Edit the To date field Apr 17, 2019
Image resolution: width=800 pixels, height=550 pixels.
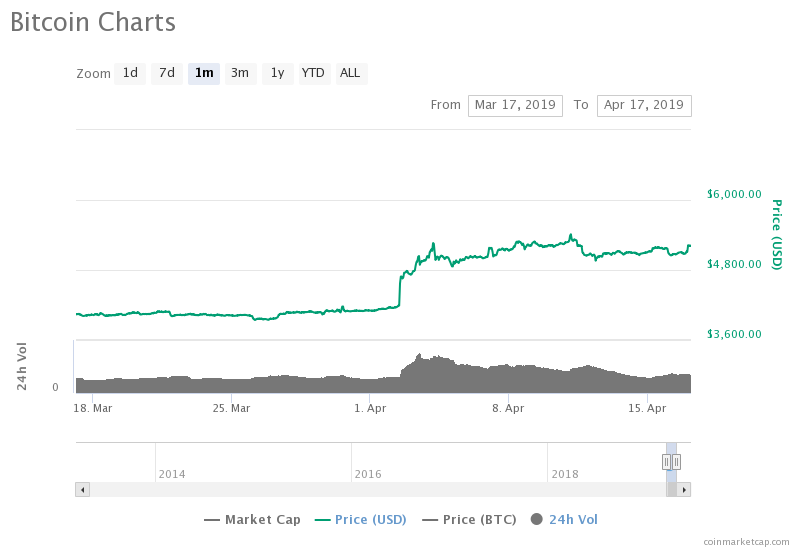[644, 106]
